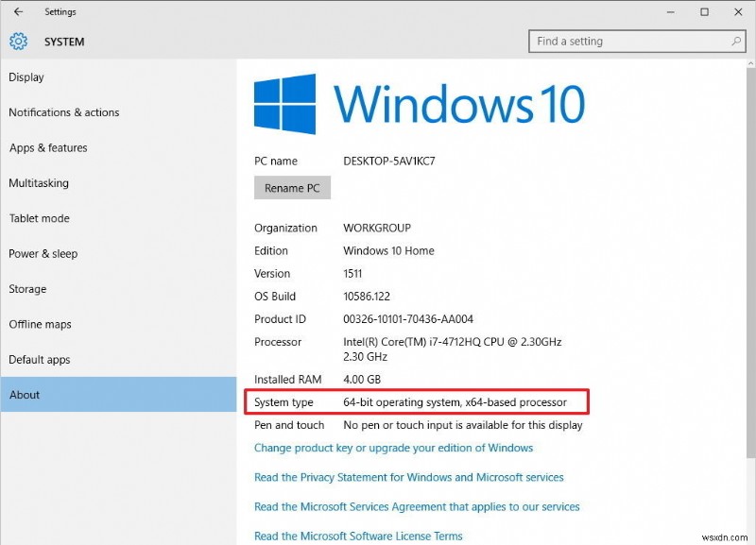Click the search magnifier in Find a setting
This screenshot has width=756, height=545.
[x=735, y=42]
